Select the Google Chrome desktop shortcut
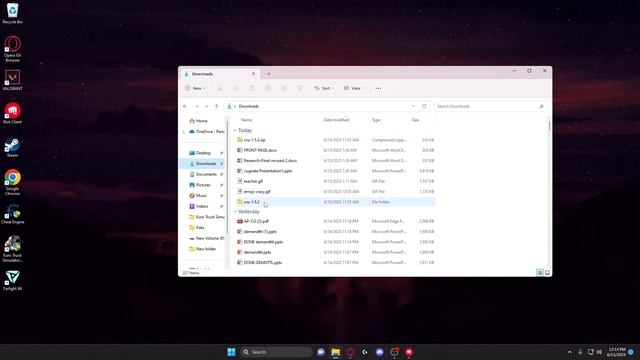 [x=12, y=182]
